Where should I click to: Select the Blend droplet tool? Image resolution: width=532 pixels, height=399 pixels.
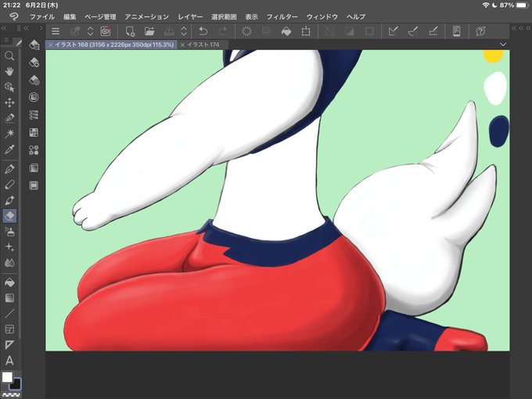coord(9,263)
